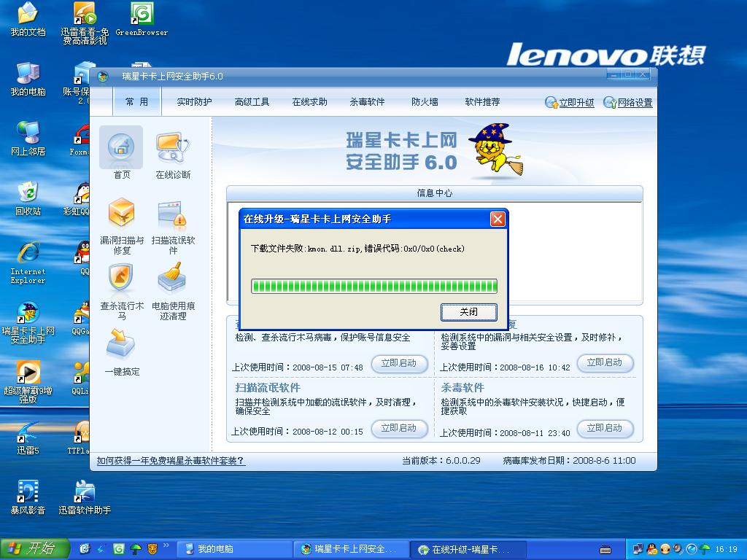The image size is (747, 560).
Task: Expand the quick launch chevron in taskbar
Action: coord(166,545)
